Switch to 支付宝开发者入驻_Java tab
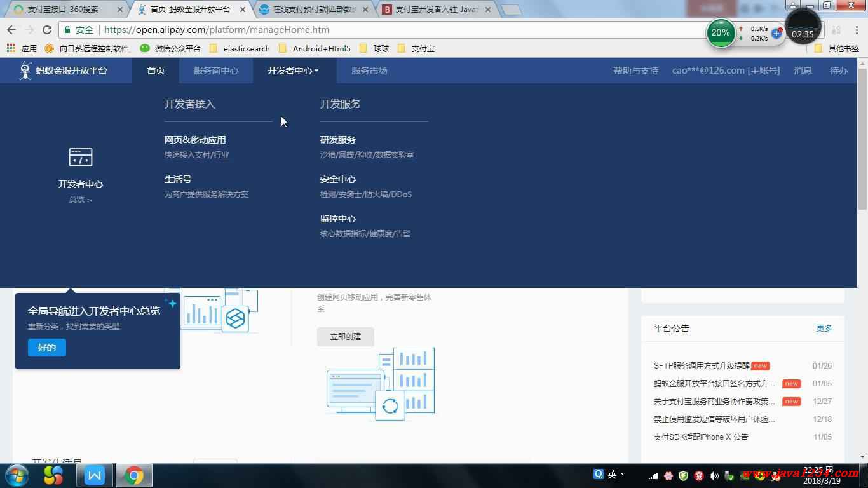Screen dimensions: 868x488 [437, 10]
